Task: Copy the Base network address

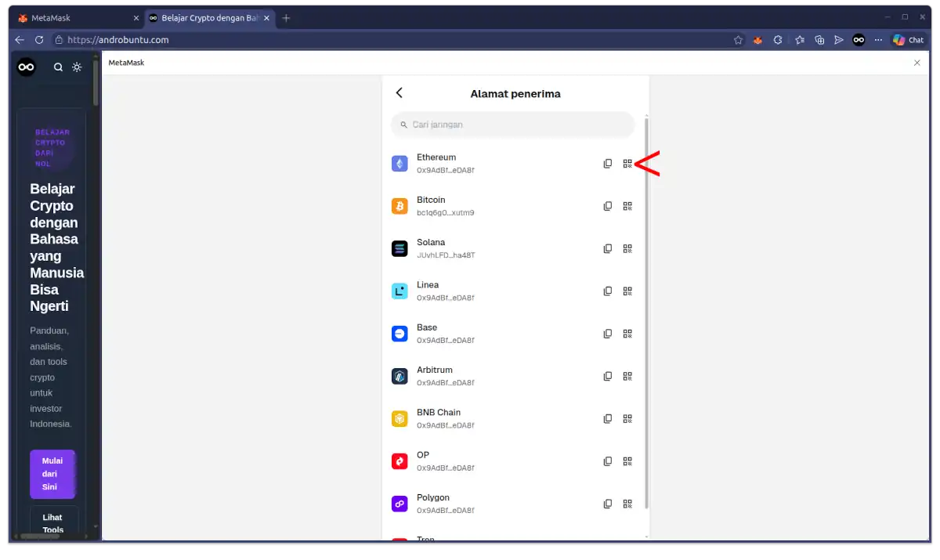Action: 607,333
